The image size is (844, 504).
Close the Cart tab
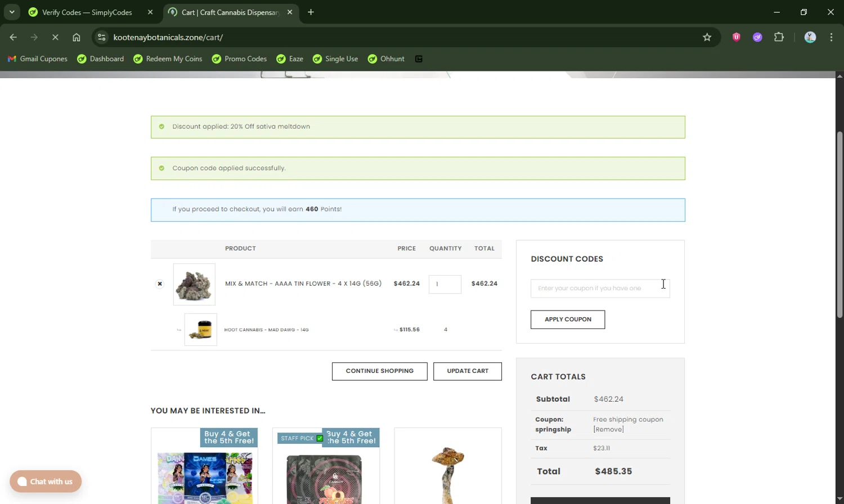pyautogui.click(x=290, y=12)
